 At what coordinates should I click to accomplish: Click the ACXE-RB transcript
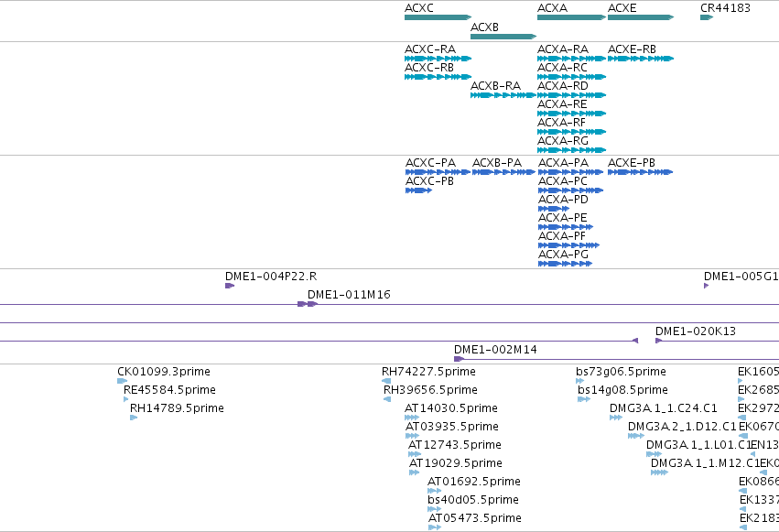(641, 59)
